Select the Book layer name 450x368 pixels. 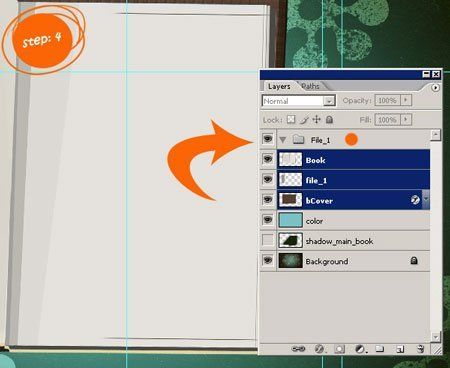pyautogui.click(x=315, y=160)
